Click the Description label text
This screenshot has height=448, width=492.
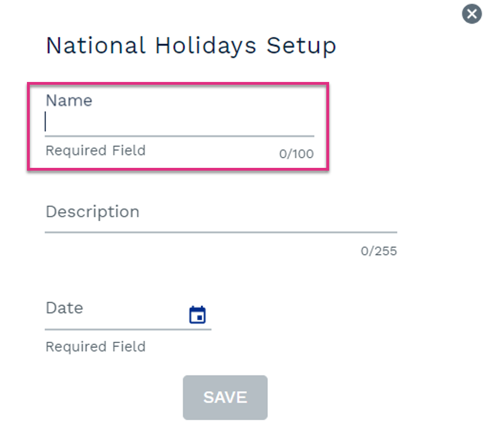(93, 212)
